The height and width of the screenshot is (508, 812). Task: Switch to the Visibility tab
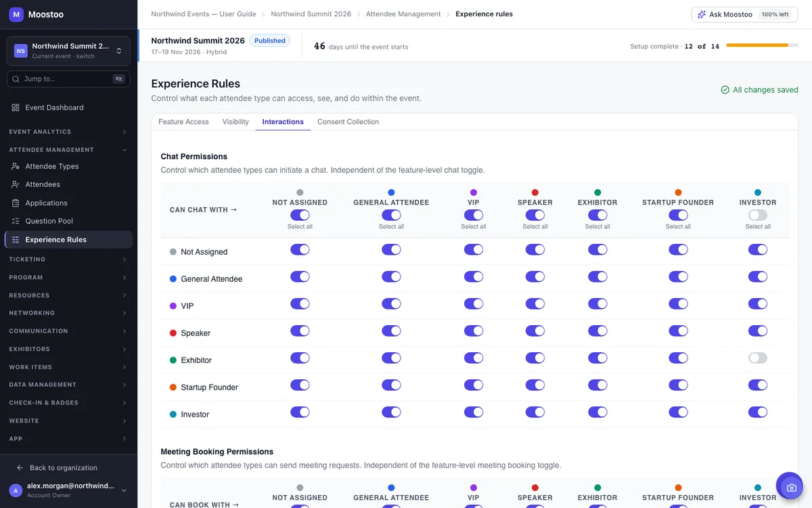235,122
